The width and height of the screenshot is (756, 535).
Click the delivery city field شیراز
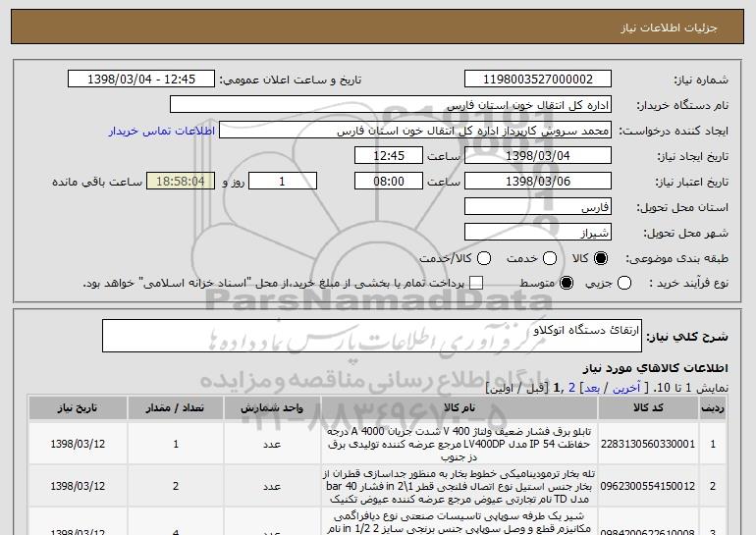[538, 233]
